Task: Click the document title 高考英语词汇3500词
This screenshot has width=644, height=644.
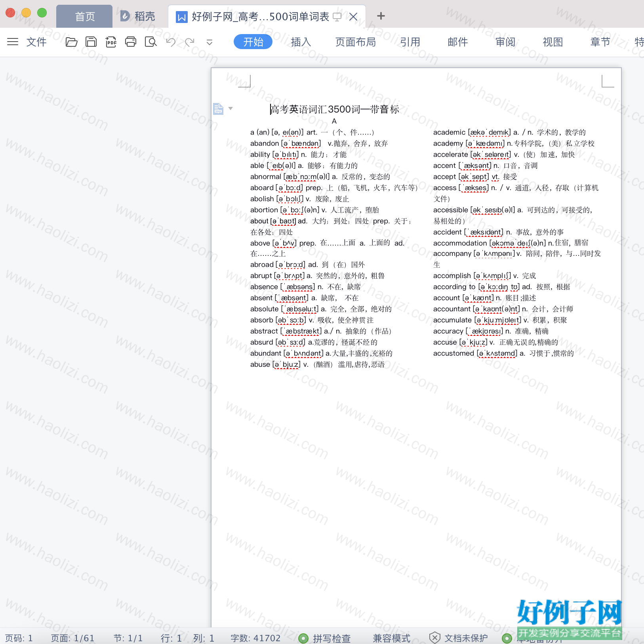Action: click(x=335, y=109)
